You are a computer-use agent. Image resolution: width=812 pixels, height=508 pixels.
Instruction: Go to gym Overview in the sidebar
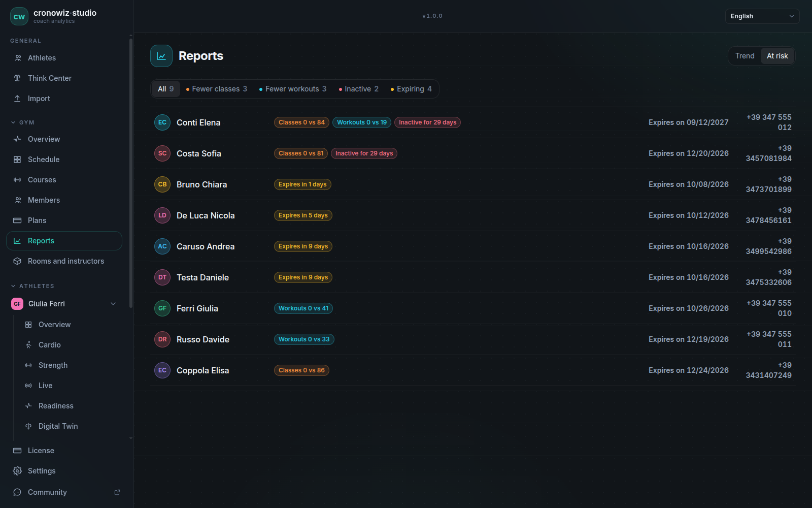pyautogui.click(x=64, y=139)
